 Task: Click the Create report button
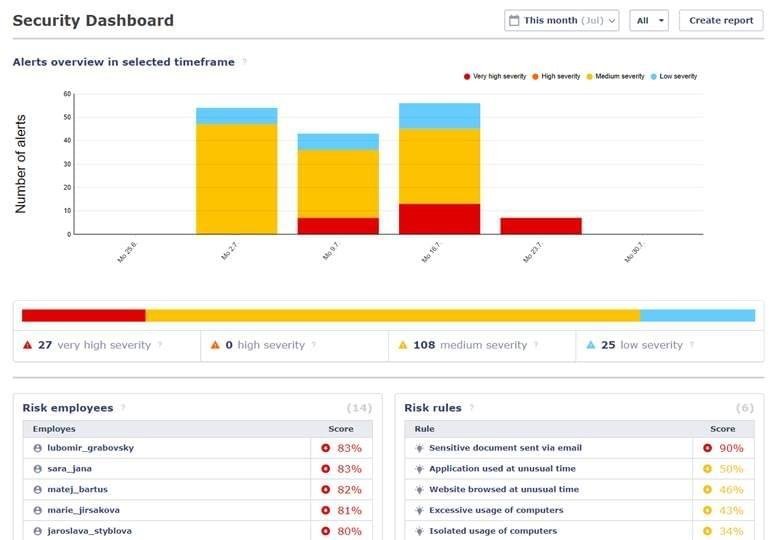click(721, 21)
